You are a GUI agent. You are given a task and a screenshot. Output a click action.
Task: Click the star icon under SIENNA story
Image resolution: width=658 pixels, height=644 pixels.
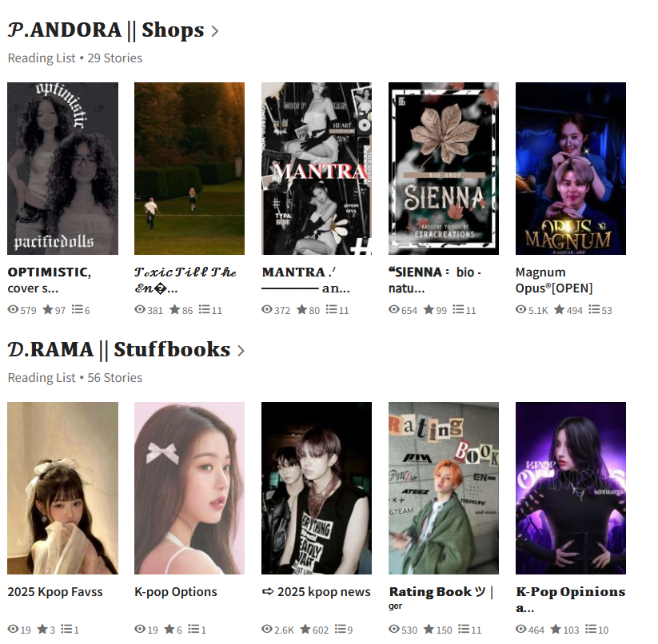(x=429, y=309)
